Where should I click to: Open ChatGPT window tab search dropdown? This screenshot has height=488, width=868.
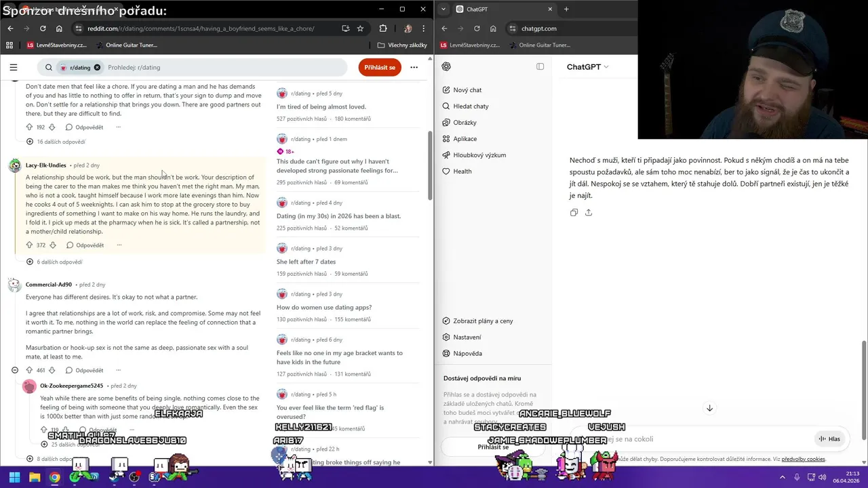443,9
